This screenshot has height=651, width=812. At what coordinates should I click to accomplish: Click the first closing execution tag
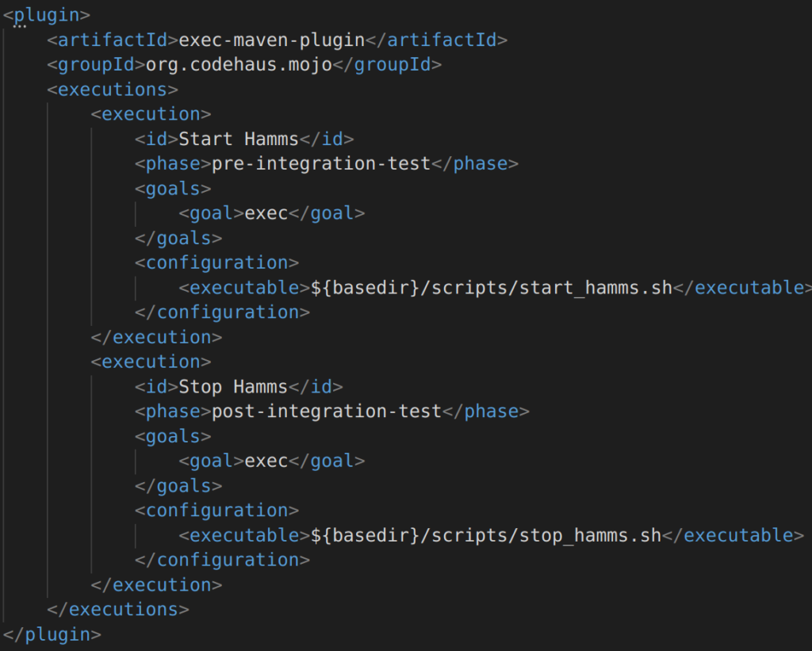pos(156,337)
